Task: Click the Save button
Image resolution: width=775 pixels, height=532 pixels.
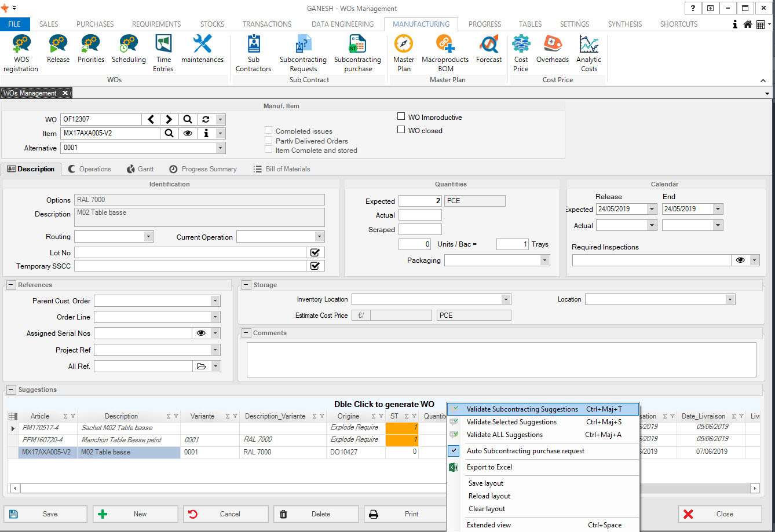Action: coord(45,514)
